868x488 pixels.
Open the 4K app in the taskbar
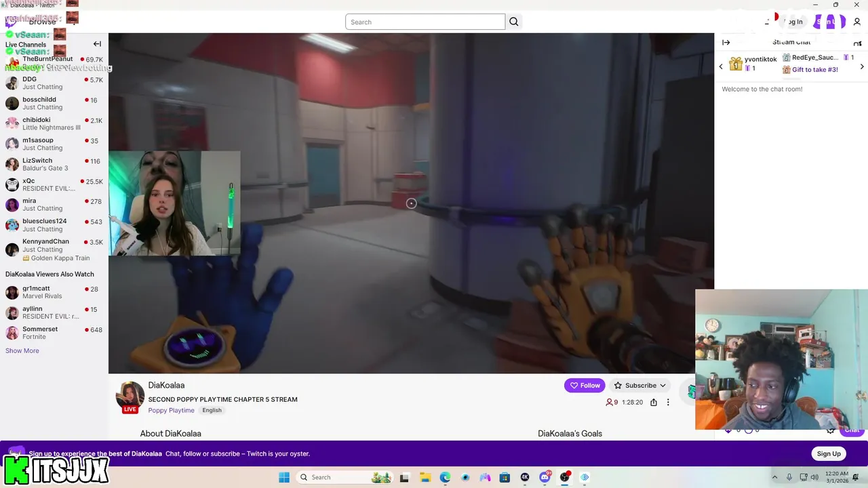point(524,477)
